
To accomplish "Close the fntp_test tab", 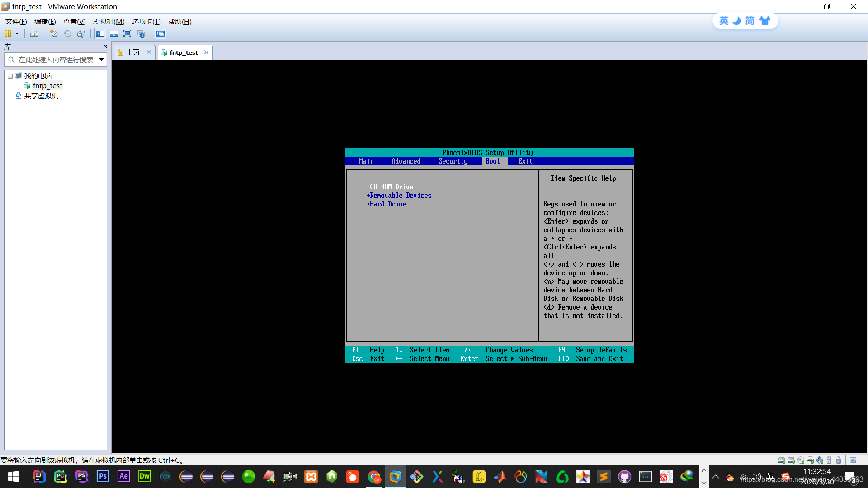I will pyautogui.click(x=207, y=52).
